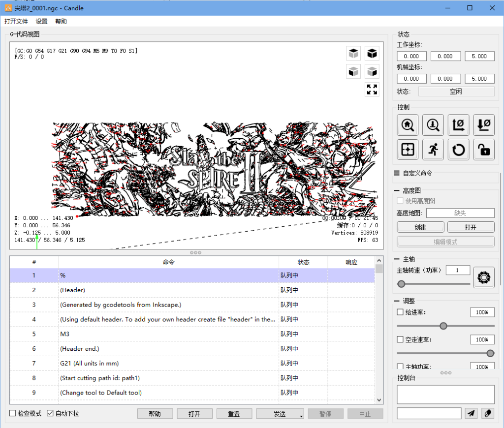Open the 设置 menu
The width and height of the screenshot is (504, 428).
pos(41,22)
